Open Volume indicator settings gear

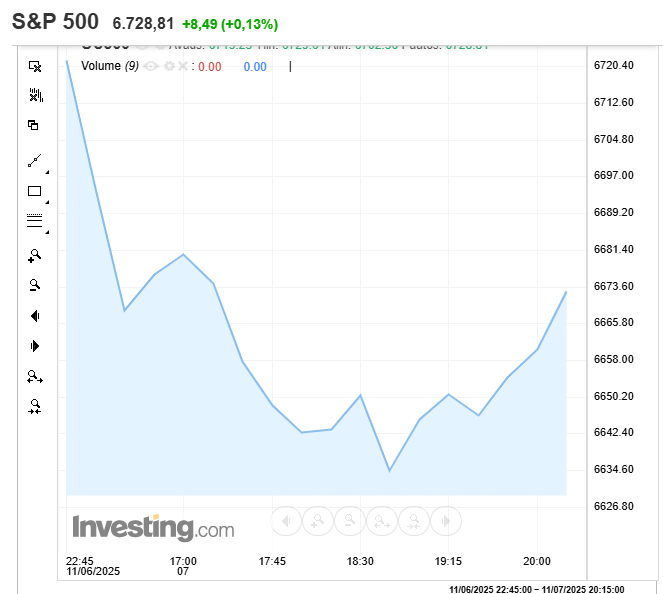(x=168, y=66)
